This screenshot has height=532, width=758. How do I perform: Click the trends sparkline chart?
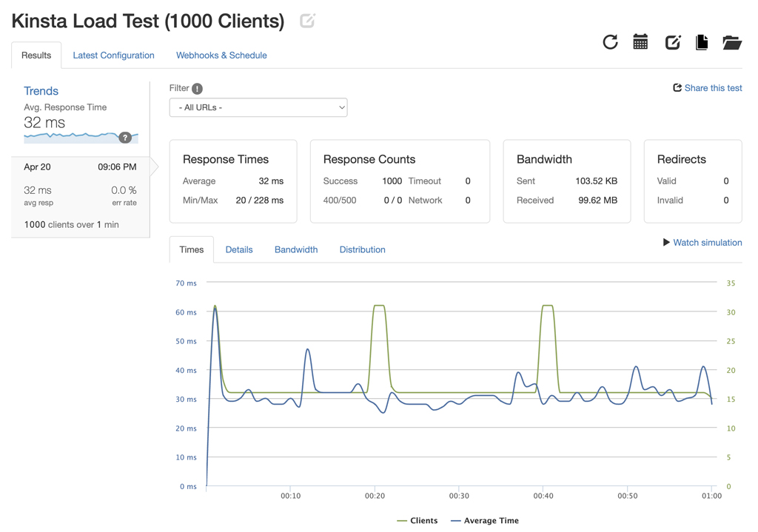pyautogui.click(x=81, y=138)
